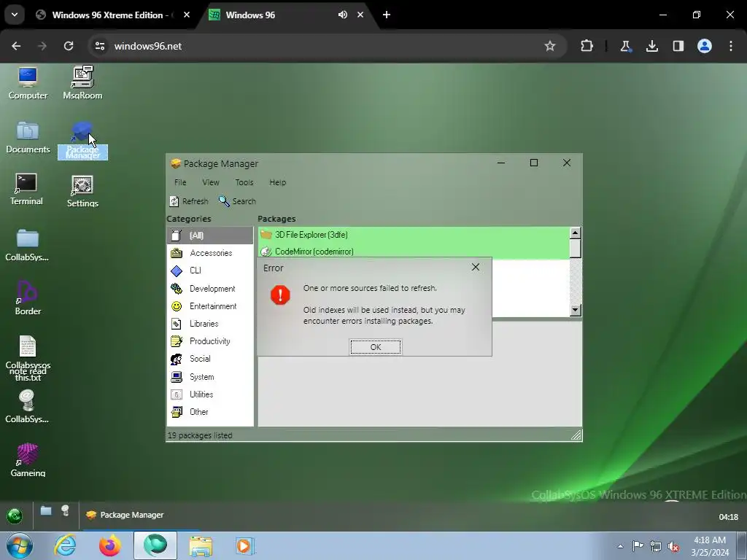747x560 pixels.
Task: Toggle the browser side panel
Action: [x=678, y=46]
